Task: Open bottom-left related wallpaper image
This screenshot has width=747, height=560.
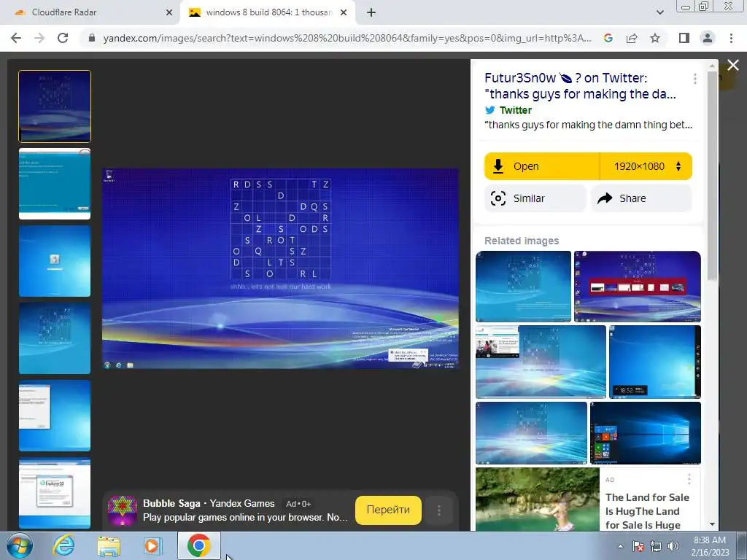Action: pyautogui.click(x=531, y=433)
